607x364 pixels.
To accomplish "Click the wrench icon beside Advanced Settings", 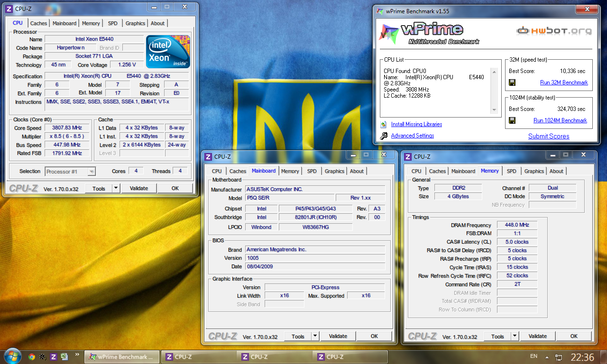I will pyautogui.click(x=384, y=136).
